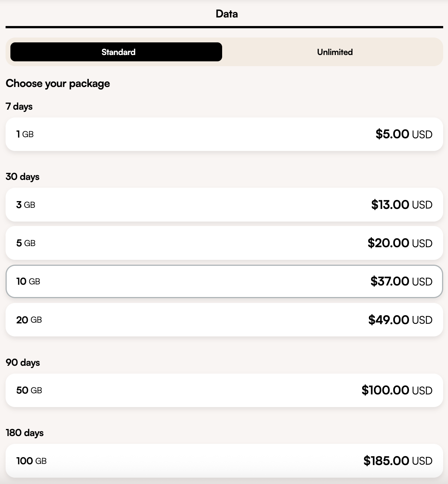Switch to the Unlimited data plans

(335, 52)
